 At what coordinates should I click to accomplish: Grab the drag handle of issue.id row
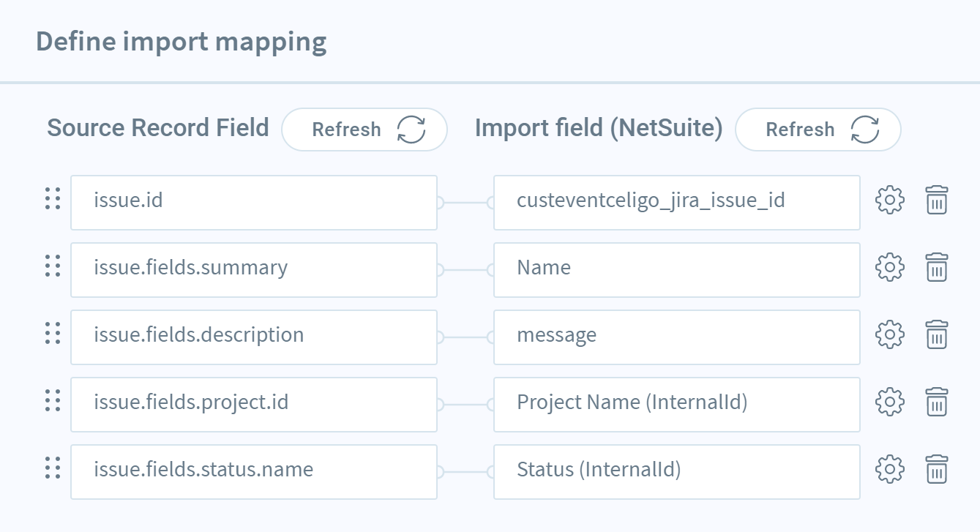tap(52, 198)
